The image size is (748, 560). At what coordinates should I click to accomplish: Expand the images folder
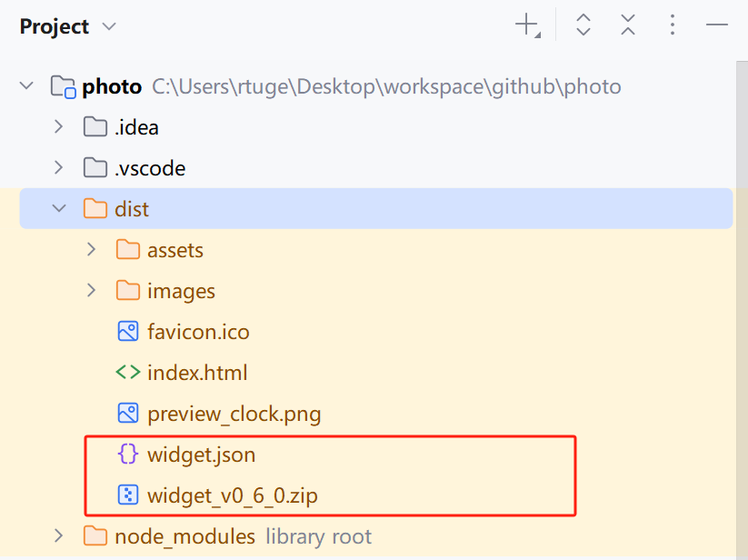coord(91,291)
